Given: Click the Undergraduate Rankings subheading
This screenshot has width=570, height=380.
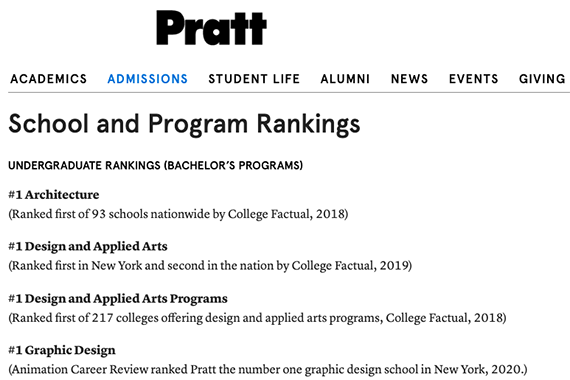Looking at the screenshot, I should (x=156, y=165).
